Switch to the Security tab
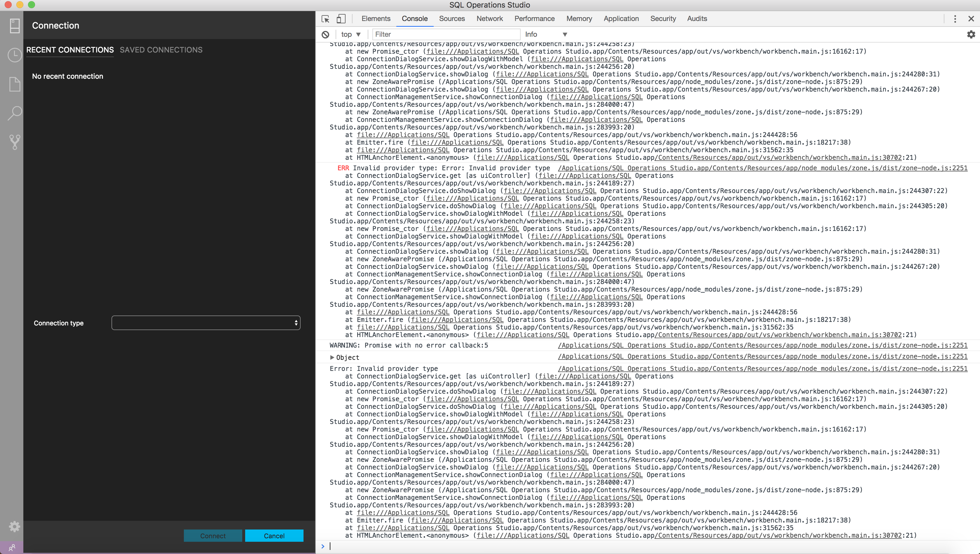 tap(663, 19)
